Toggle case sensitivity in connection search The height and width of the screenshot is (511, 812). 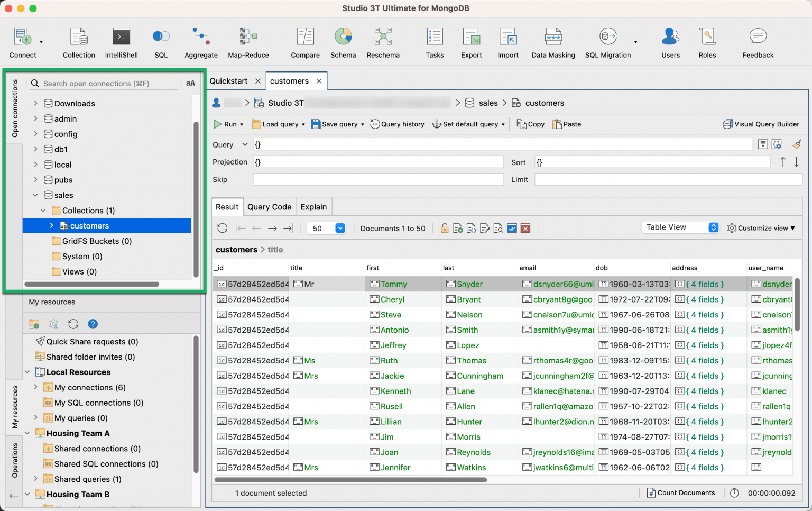point(190,83)
